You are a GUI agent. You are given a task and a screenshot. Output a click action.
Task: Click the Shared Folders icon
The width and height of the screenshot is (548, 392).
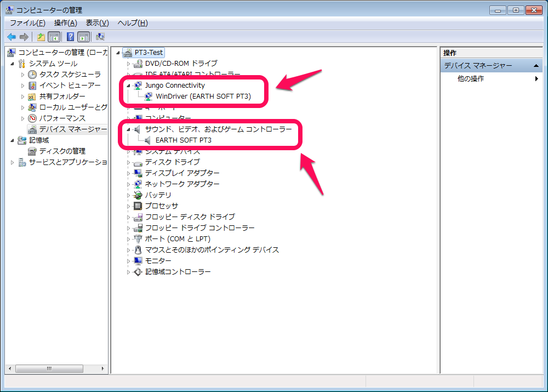point(32,96)
